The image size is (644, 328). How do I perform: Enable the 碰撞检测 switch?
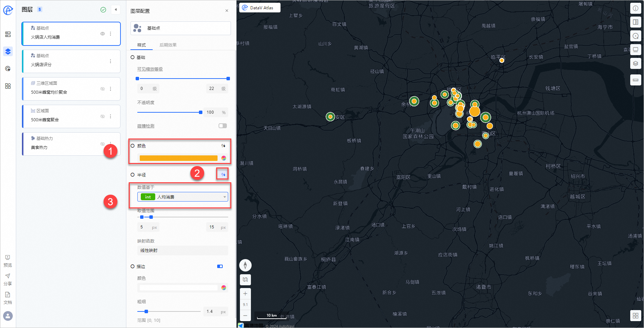pyautogui.click(x=223, y=126)
